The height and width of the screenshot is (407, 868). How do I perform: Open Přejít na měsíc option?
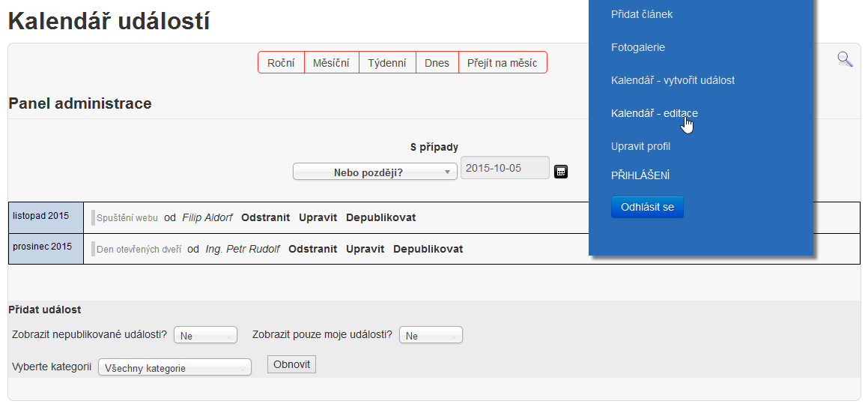pos(502,62)
